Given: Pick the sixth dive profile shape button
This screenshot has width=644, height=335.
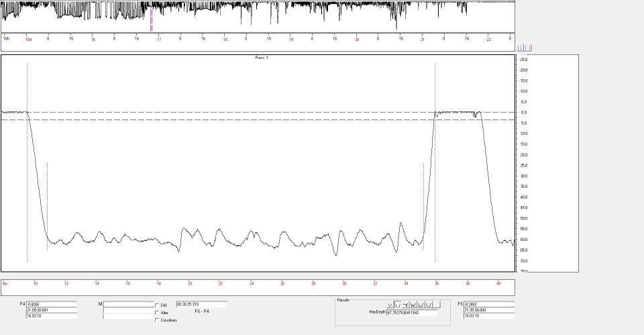Looking at the screenshot, I should (x=429, y=305).
